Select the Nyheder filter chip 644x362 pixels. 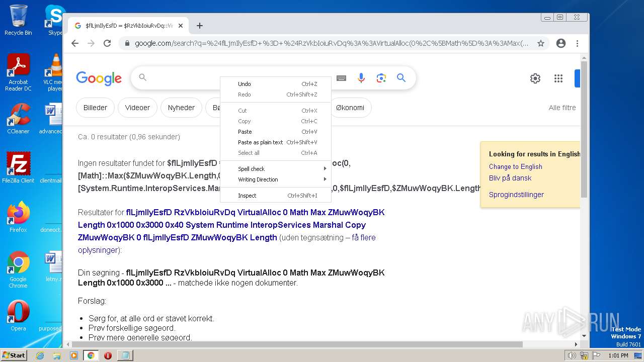tap(181, 108)
